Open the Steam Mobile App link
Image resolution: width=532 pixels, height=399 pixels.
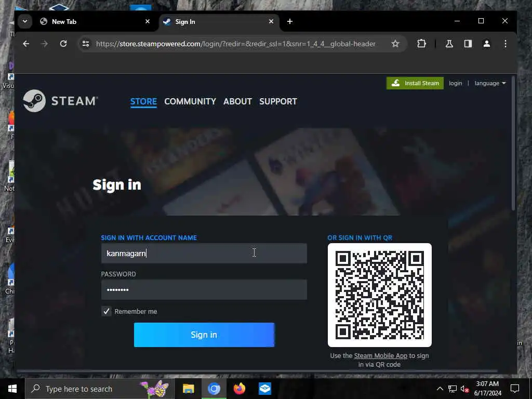[x=380, y=355]
